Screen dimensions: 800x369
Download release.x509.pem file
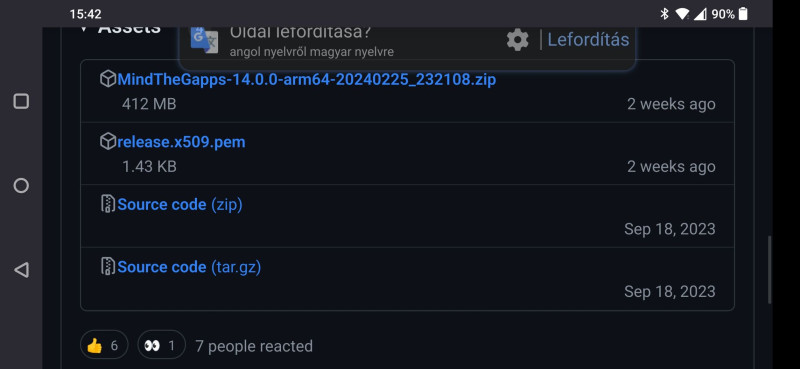(x=181, y=142)
